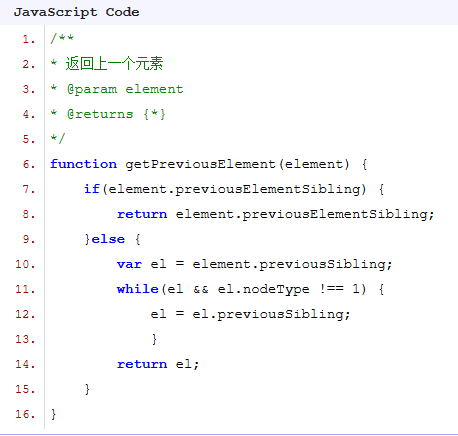The width and height of the screenshot is (458, 436).
Task: Click "element.previousElementSibling;" on line 8
Action: click(x=305, y=214)
